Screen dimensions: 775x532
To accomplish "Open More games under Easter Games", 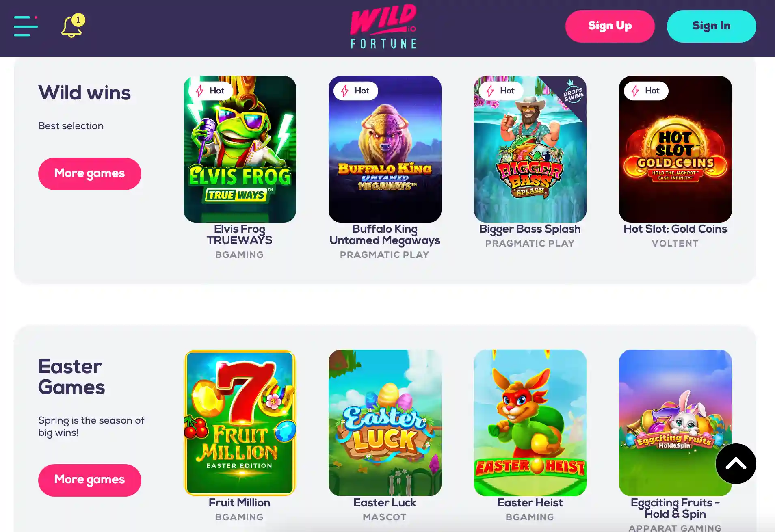I will (x=90, y=480).
